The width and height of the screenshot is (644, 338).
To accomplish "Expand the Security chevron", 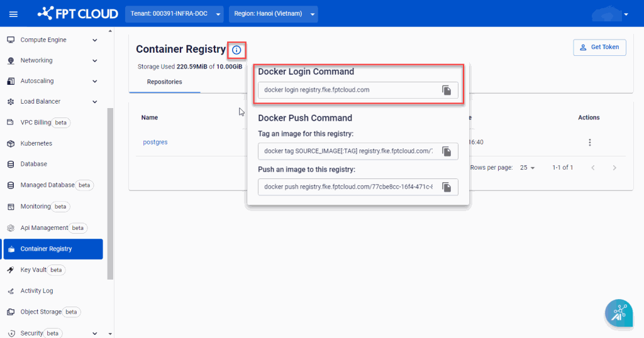I will point(95,334).
